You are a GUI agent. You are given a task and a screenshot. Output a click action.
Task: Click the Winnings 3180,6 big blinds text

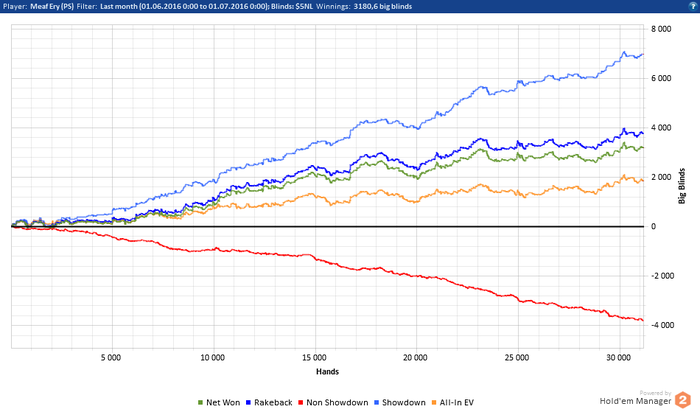pyautogui.click(x=364, y=6)
